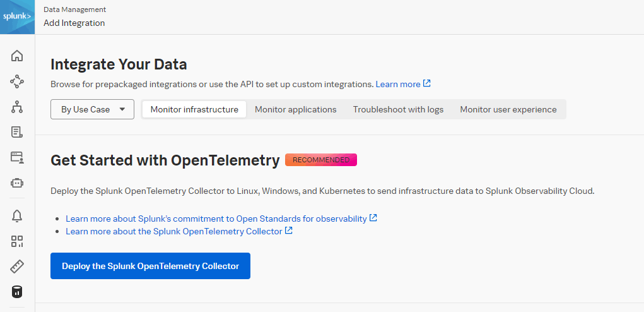The width and height of the screenshot is (644, 312).
Task: Open Synthetics robot icon in sidebar
Action: [x=17, y=183]
